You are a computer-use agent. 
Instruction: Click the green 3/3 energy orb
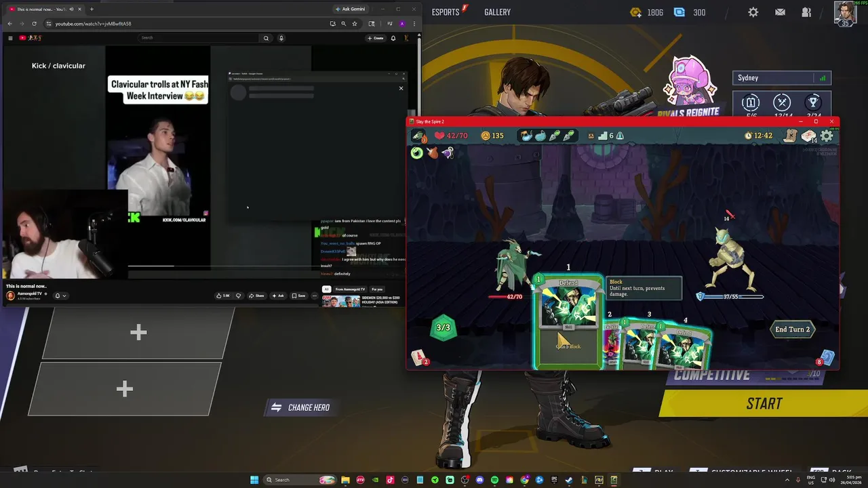tap(443, 327)
